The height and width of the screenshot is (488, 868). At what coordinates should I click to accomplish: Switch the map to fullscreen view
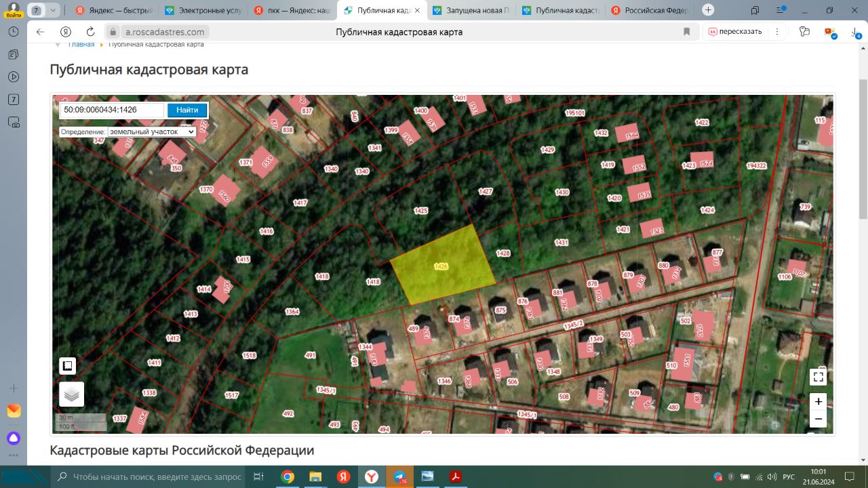pyautogui.click(x=818, y=377)
